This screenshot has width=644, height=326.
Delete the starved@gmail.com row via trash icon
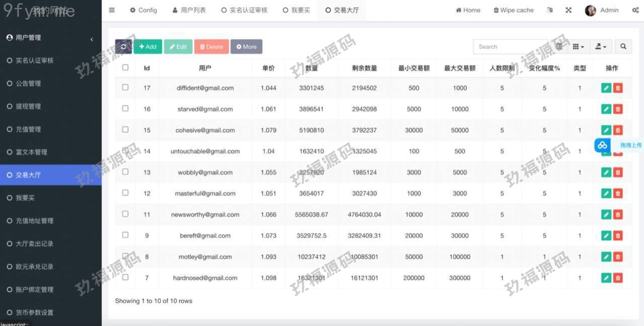point(618,109)
